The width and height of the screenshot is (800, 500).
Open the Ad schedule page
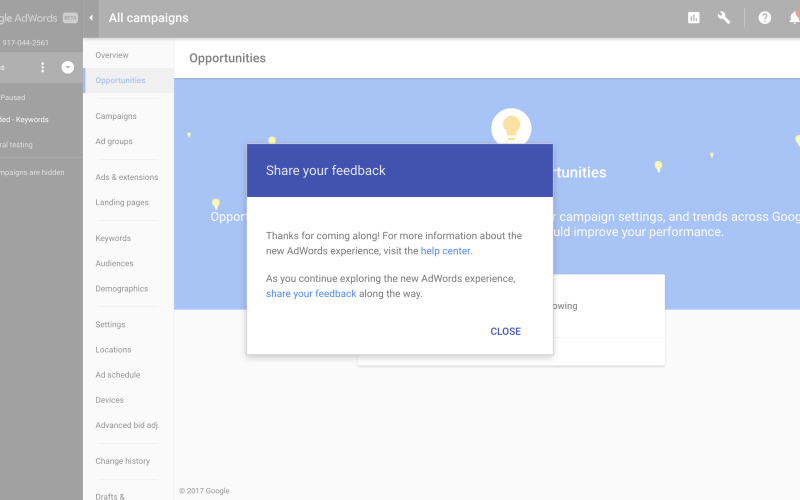pos(117,374)
